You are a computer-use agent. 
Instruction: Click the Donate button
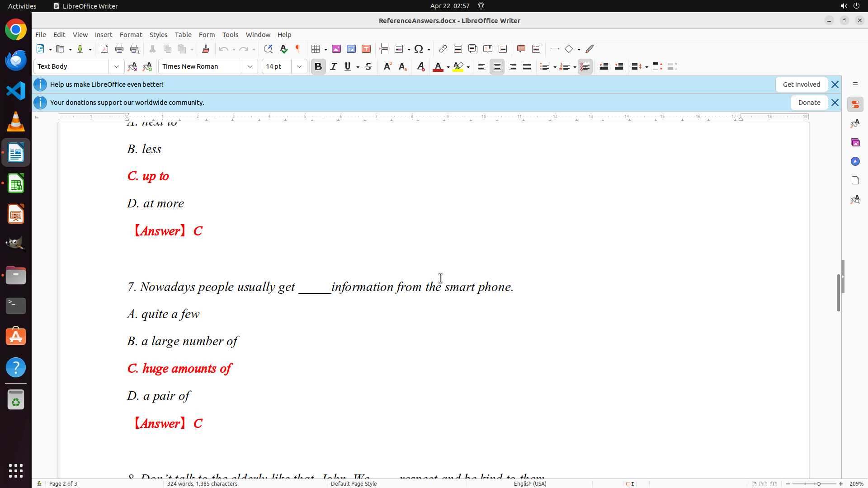tap(809, 103)
